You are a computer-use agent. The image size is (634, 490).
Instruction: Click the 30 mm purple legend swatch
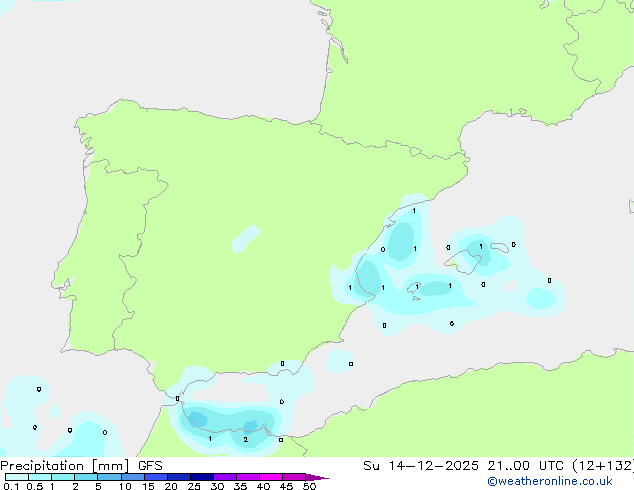pos(225,477)
